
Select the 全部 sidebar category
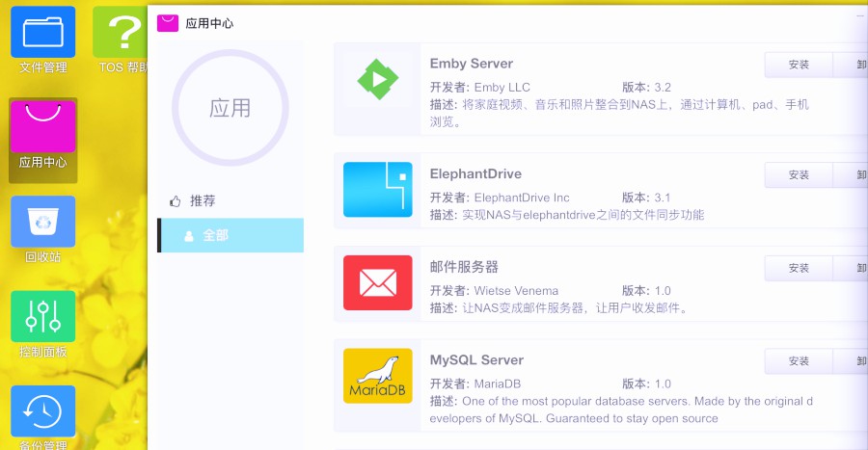(x=231, y=235)
